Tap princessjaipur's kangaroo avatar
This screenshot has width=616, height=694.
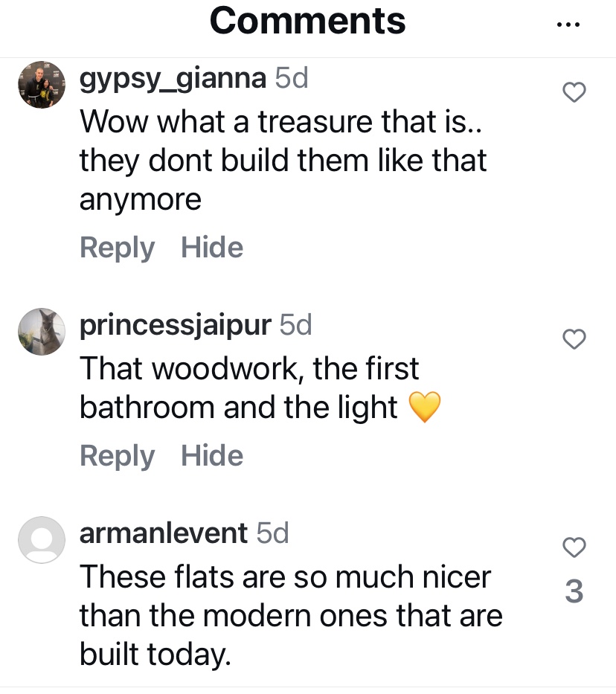tap(42, 332)
